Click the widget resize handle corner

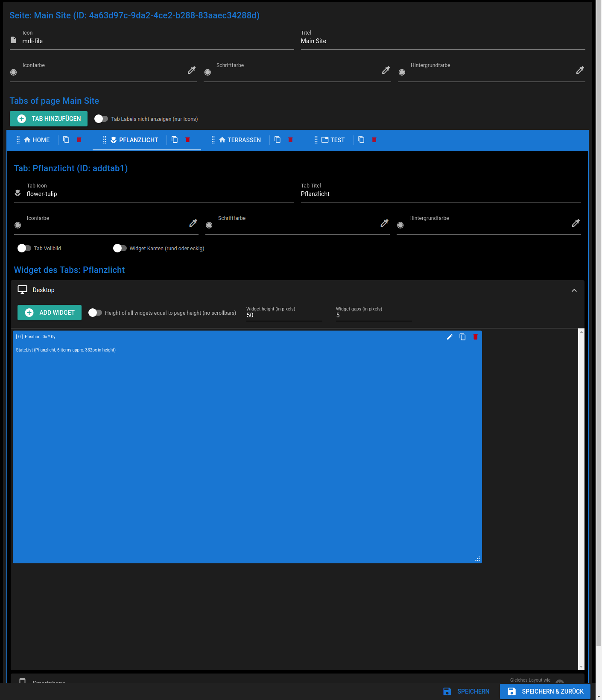[478, 559]
